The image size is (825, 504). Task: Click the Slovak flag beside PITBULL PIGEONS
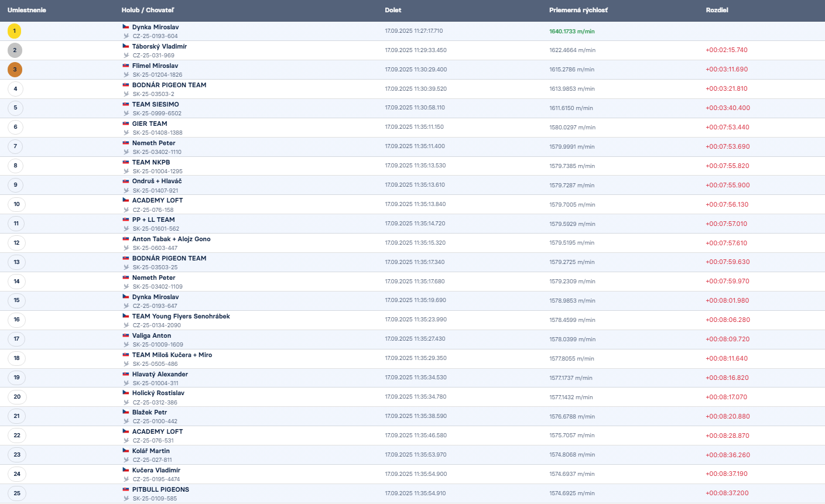pyautogui.click(x=126, y=489)
